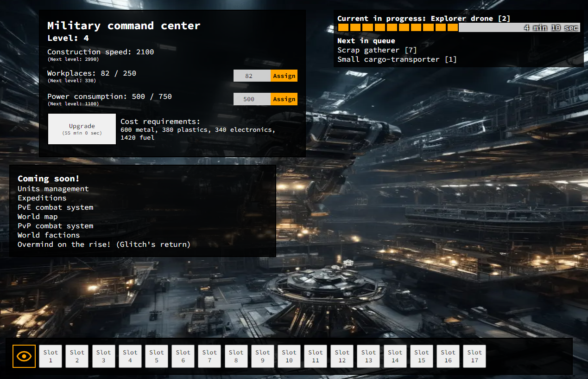This screenshot has height=379, width=588.
Task: Toggle the eye visibility icon
Action: click(24, 356)
